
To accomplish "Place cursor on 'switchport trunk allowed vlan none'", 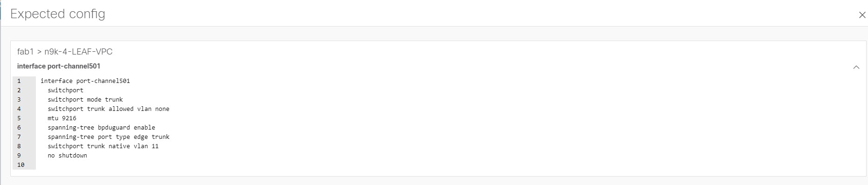I will (108, 109).
